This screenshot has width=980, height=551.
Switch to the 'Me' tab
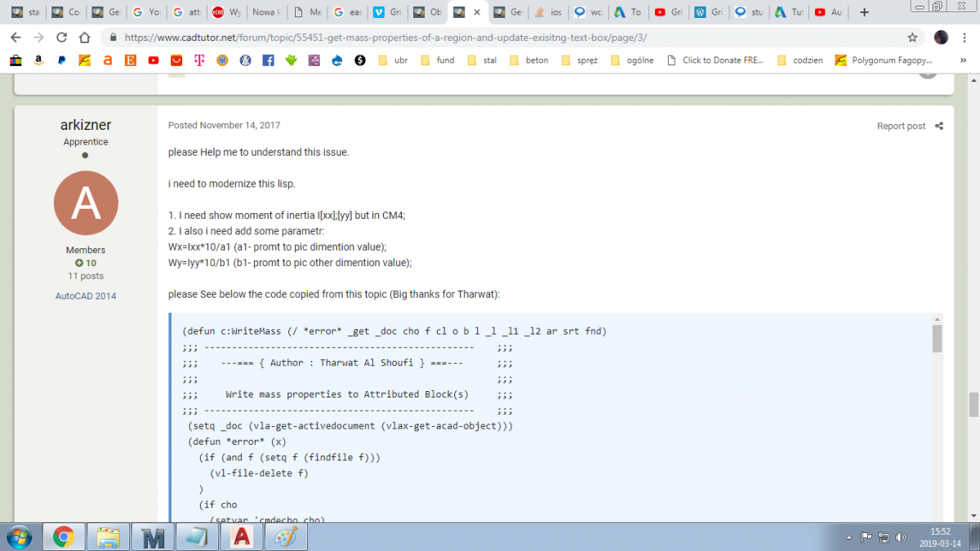pyautogui.click(x=307, y=12)
